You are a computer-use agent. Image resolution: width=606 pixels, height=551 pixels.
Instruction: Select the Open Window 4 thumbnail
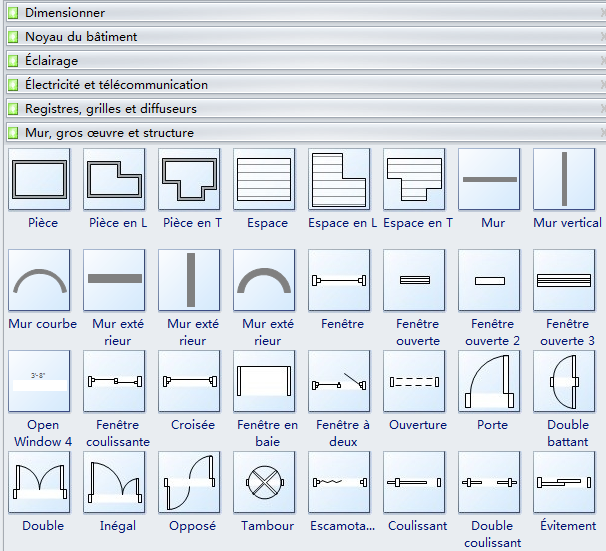tap(39, 381)
